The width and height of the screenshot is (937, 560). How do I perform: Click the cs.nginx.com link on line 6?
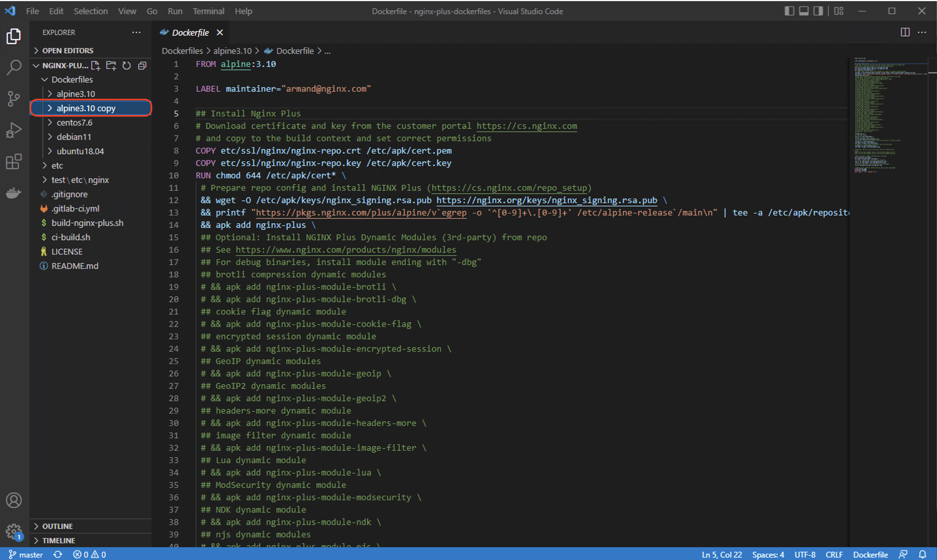click(x=527, y=126)
